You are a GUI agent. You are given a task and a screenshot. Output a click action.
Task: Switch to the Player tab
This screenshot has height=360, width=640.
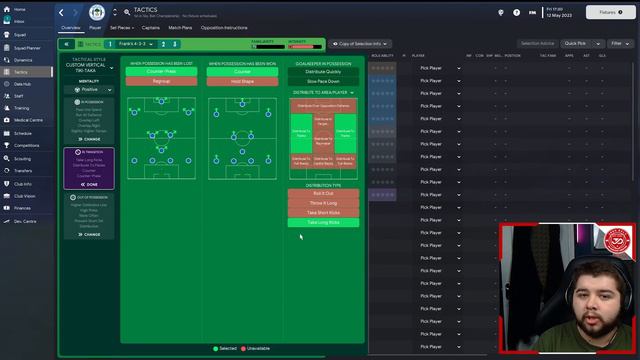coord(95,28)
